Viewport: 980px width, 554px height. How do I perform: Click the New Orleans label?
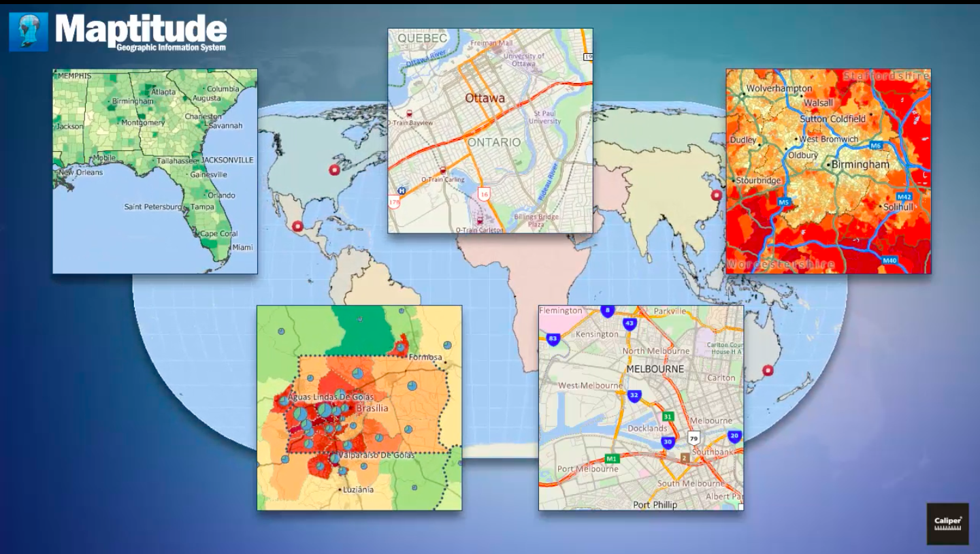pos(80,173)
